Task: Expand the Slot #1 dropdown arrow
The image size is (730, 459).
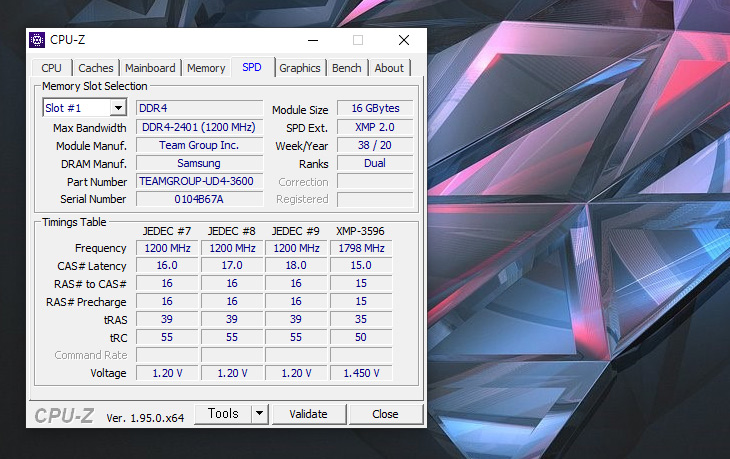Action: point(118,108)
